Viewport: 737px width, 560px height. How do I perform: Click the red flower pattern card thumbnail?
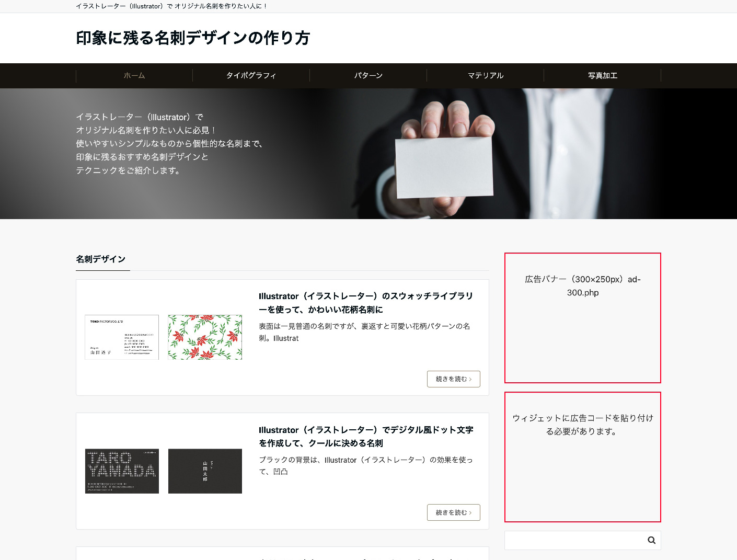tap(205, 337)
